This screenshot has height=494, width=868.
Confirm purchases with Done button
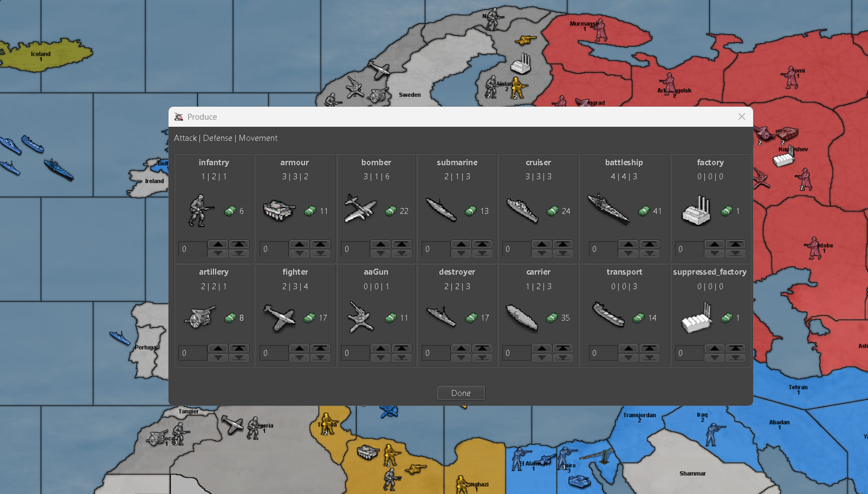(x=461, y=393)
